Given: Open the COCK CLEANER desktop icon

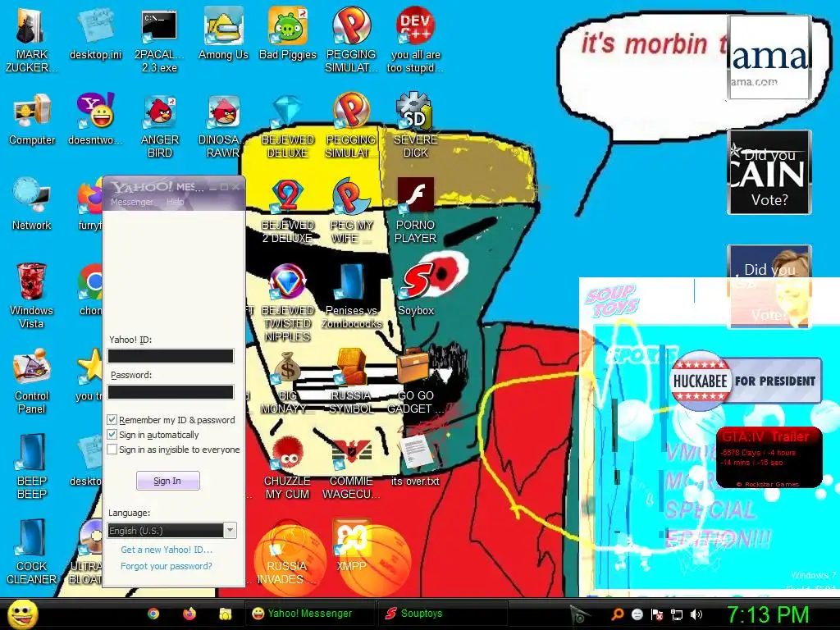Looking at the screenshot, I should click(x=32, y=552).
